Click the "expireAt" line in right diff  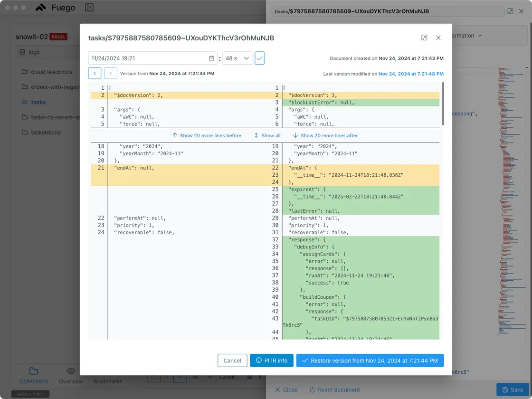point(361,190)
